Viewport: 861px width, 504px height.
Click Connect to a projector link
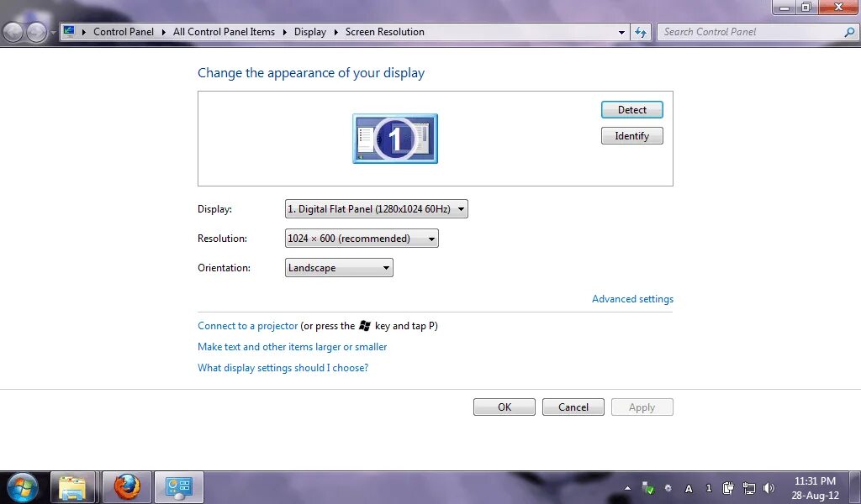pyautogui.click(x=248, y=326)
